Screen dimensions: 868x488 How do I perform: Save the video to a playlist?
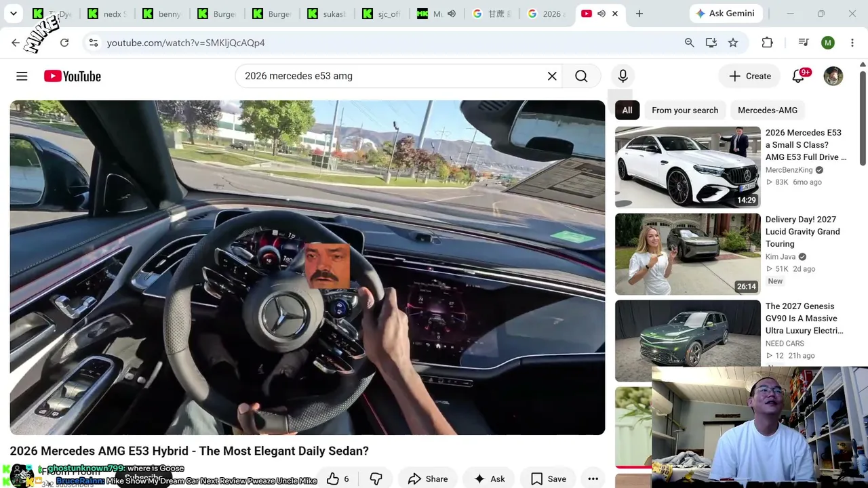coord(549,479)
